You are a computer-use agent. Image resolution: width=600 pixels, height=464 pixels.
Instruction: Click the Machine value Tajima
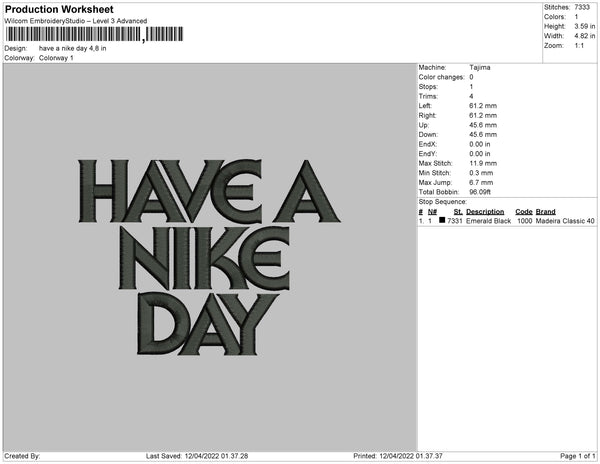[x=480, y=67]
